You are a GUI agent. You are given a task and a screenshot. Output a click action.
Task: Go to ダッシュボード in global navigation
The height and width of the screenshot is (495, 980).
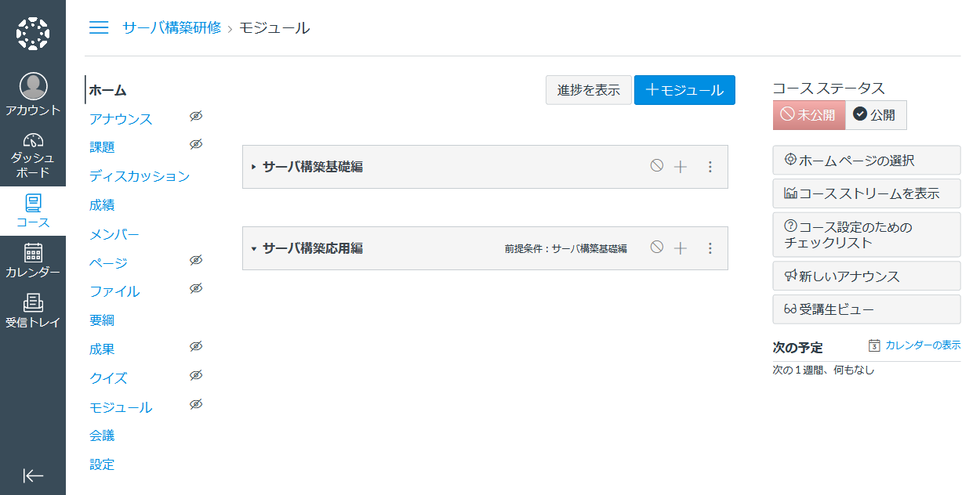click(33, 155)
